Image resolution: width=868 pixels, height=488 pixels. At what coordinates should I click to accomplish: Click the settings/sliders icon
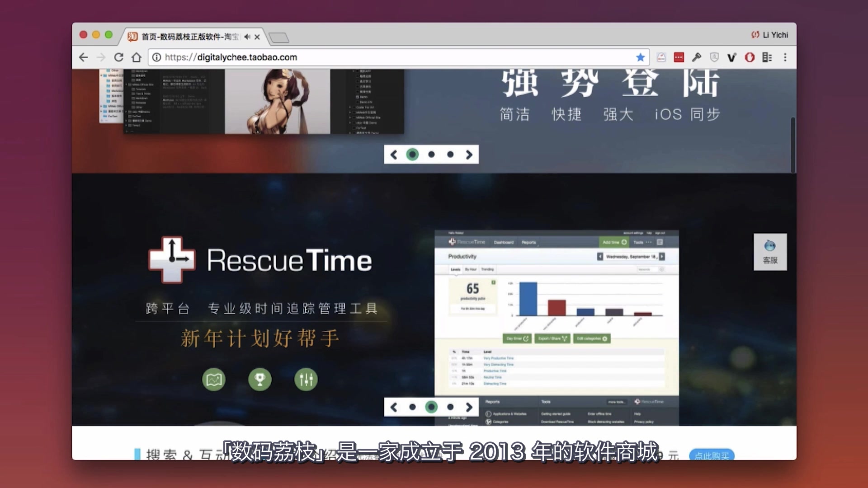coord(306,379)
